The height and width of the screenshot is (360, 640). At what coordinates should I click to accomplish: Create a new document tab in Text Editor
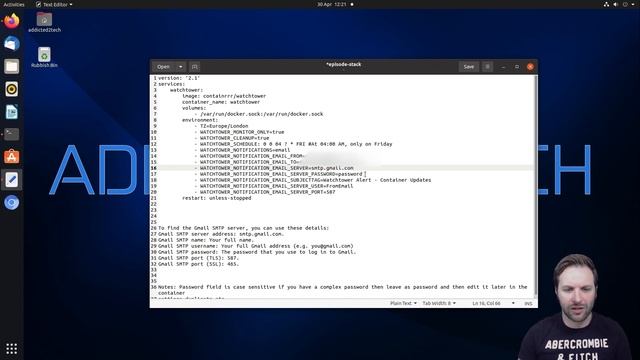195,67
